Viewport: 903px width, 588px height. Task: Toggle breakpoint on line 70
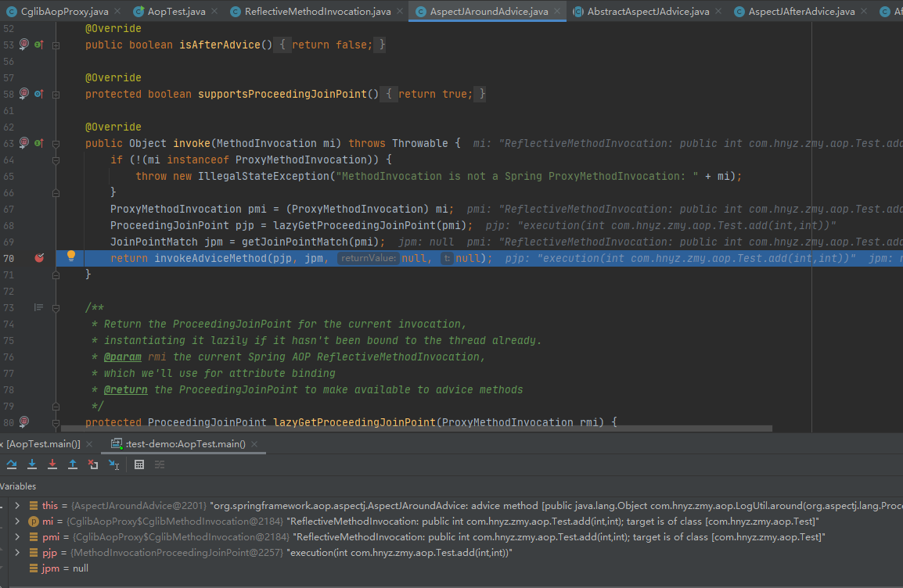39,258
